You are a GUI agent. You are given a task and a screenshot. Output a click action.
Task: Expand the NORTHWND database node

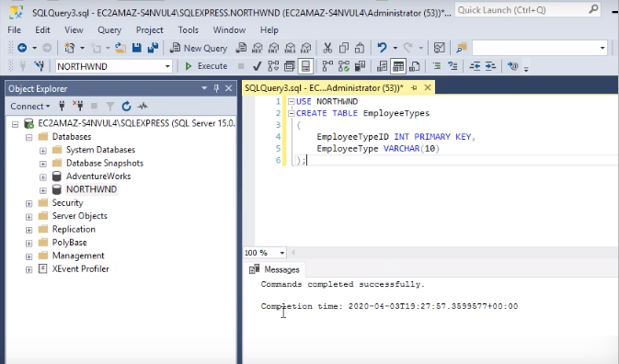pos(43,190)
